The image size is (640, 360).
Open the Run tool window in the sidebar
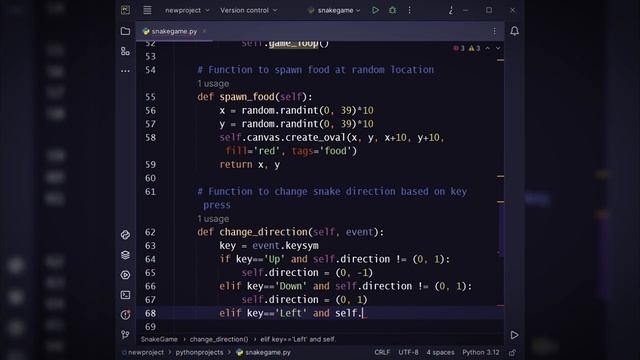(125, 275)
